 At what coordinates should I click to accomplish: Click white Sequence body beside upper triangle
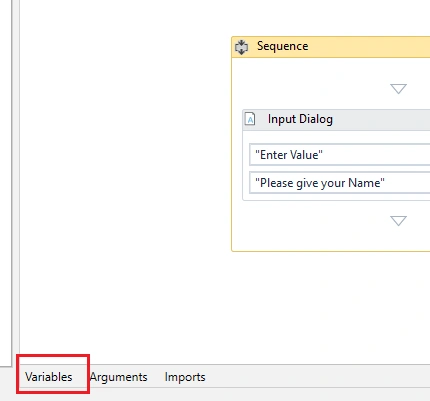click(x=310, y=88)
